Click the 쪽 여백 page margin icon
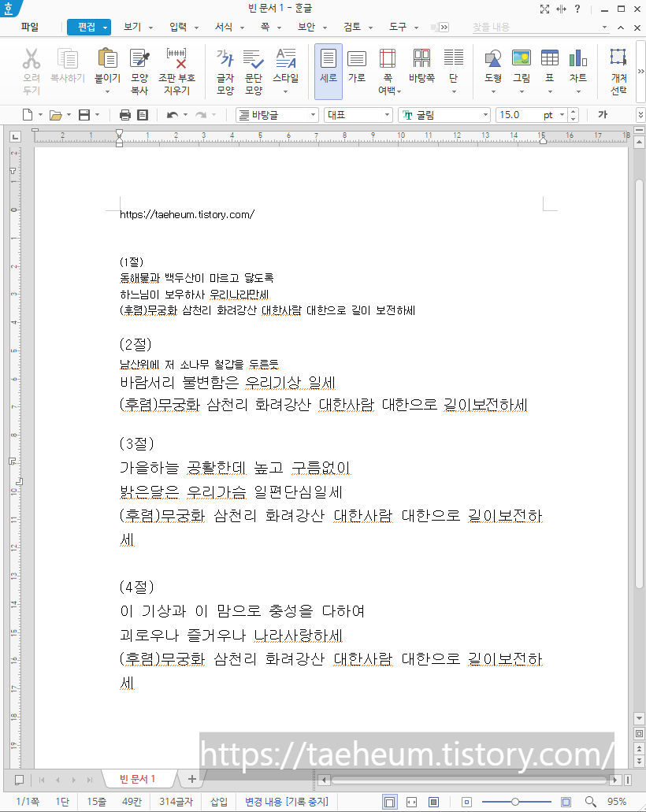Viewport: 646px width, 812px height. coord(388,58)
